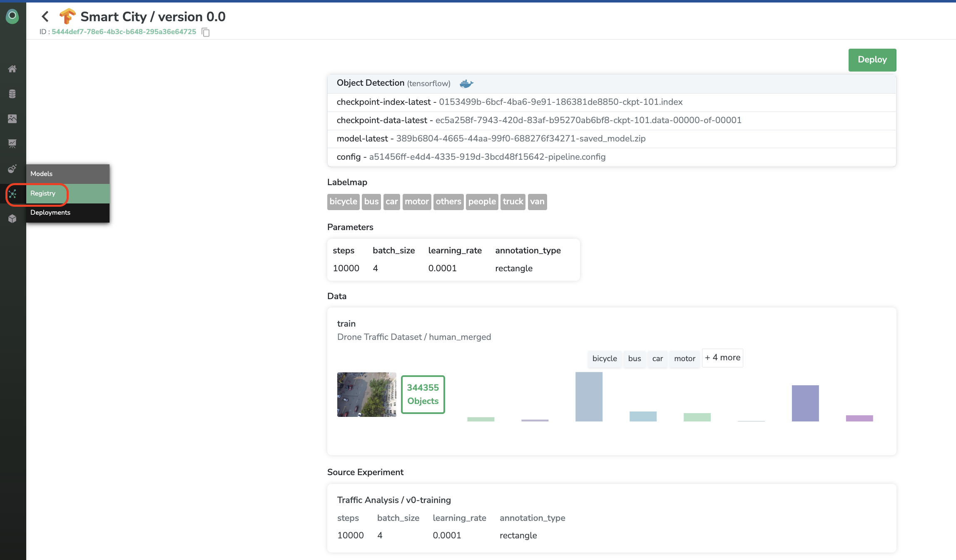This screenshot has width=956, height=560.
Task: Open Deployments from the flyout menu
Action: (50, 213)
